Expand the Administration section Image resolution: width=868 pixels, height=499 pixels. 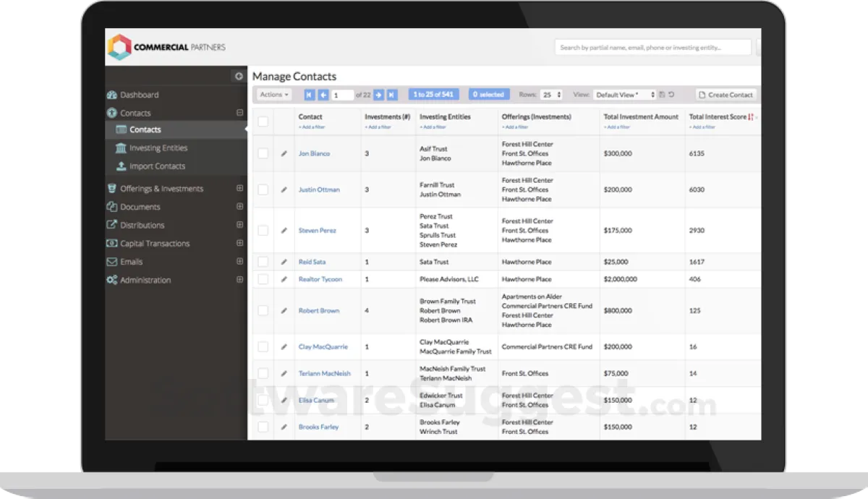(x=239, y=280)
